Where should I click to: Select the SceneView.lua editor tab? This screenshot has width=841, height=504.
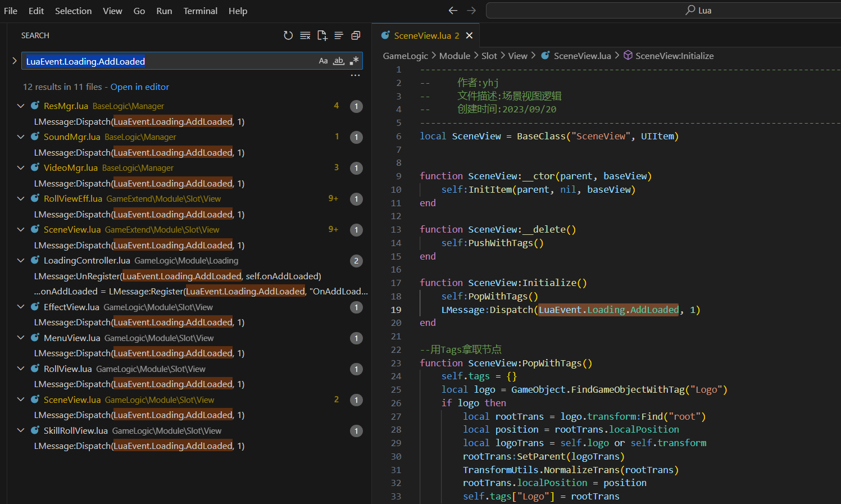click(x=426, y=35)
